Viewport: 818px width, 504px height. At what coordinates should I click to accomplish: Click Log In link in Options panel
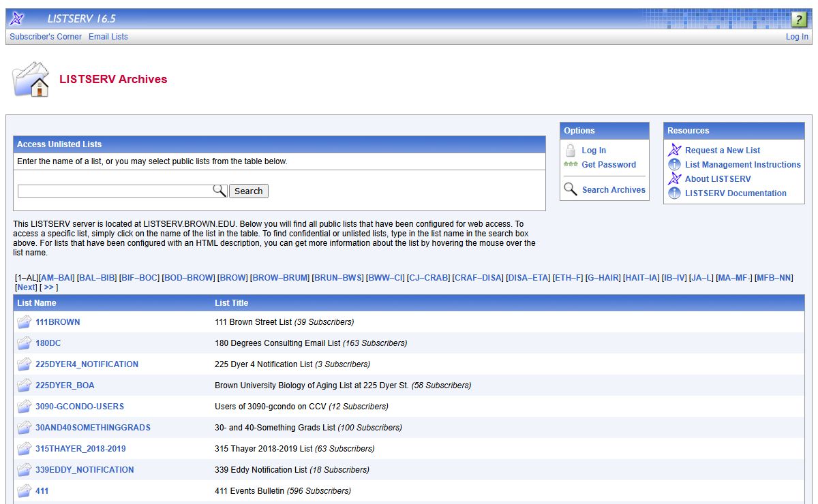click(594, 151)
